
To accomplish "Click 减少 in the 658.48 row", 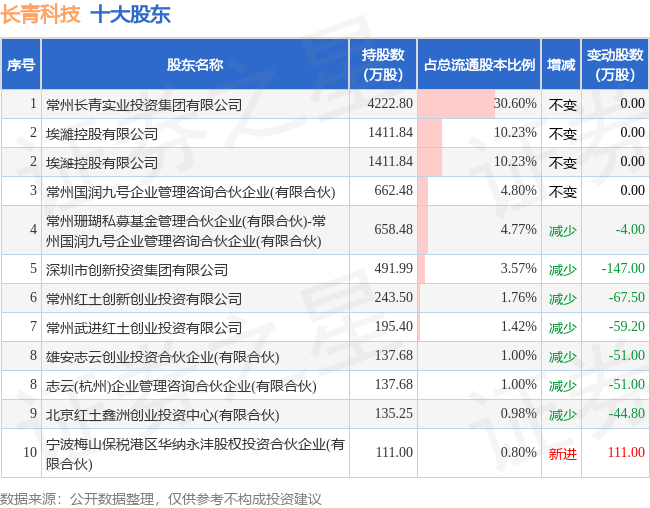I will [563, 231].
